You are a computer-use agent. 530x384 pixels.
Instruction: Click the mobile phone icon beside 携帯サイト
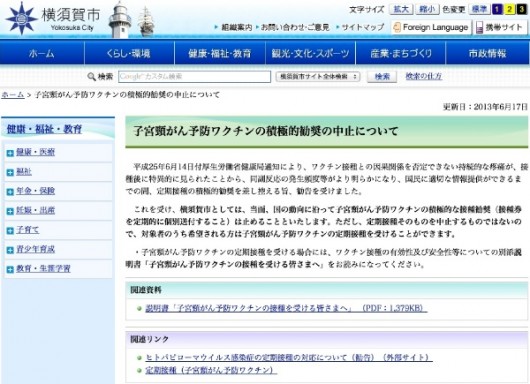479,28
